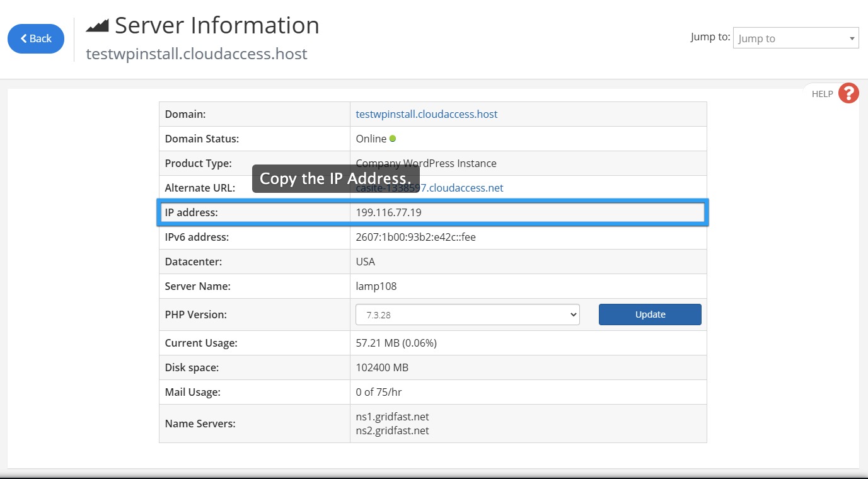This screenshot has height=479, width=868.
Task: Click the Disk space value 102400 MB
Action: point(382,367)
